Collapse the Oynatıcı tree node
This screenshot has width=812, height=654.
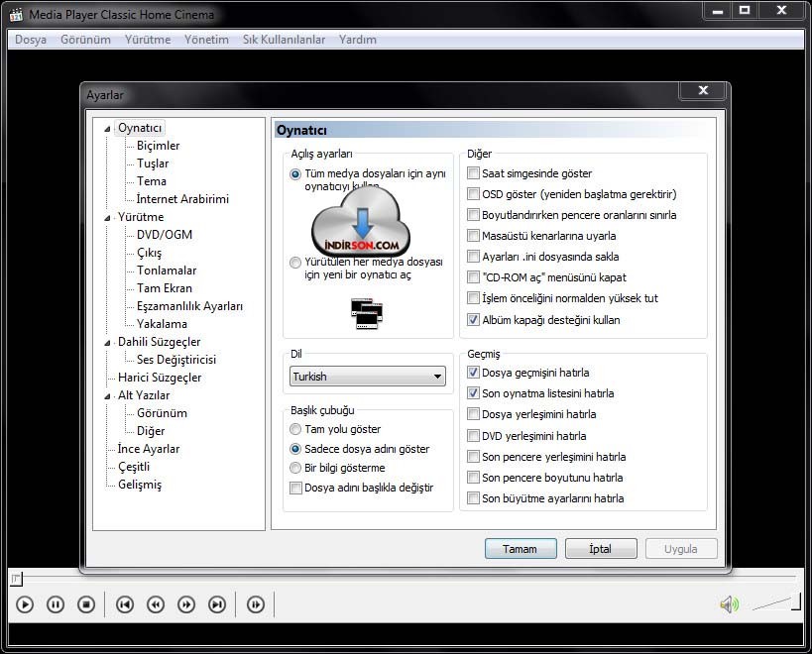pyautogui.click(x=107, y=128)
